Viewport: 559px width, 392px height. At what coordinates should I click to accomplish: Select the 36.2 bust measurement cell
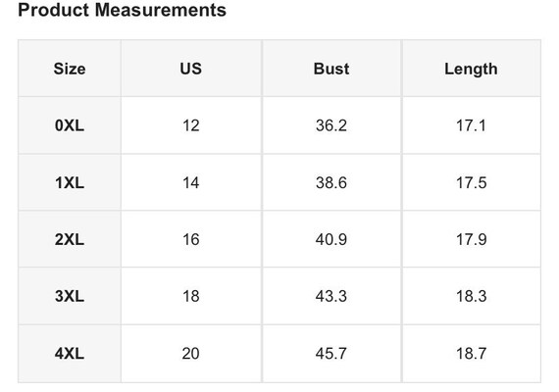coord(331,125)
